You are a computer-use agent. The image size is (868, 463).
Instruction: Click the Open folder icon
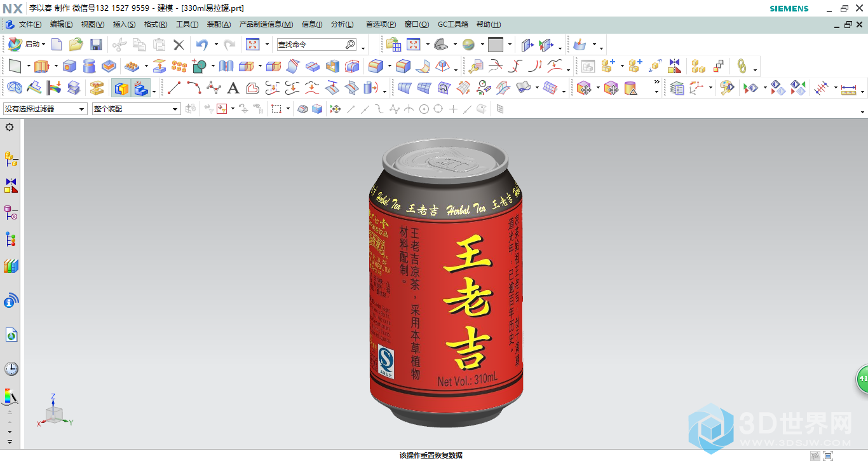[76, 45]
